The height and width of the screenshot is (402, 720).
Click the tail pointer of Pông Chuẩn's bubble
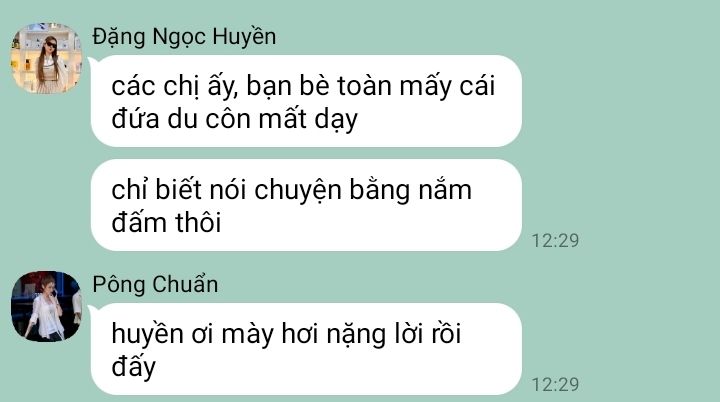91,309
